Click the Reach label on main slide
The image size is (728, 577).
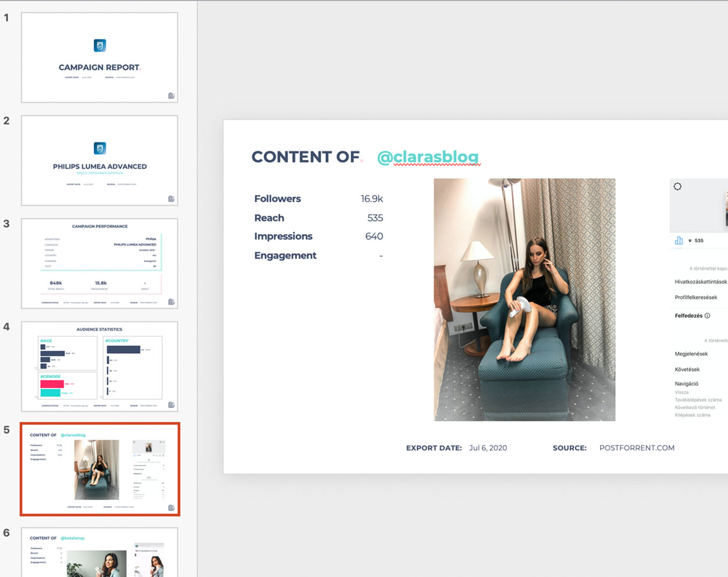point(269,218)
